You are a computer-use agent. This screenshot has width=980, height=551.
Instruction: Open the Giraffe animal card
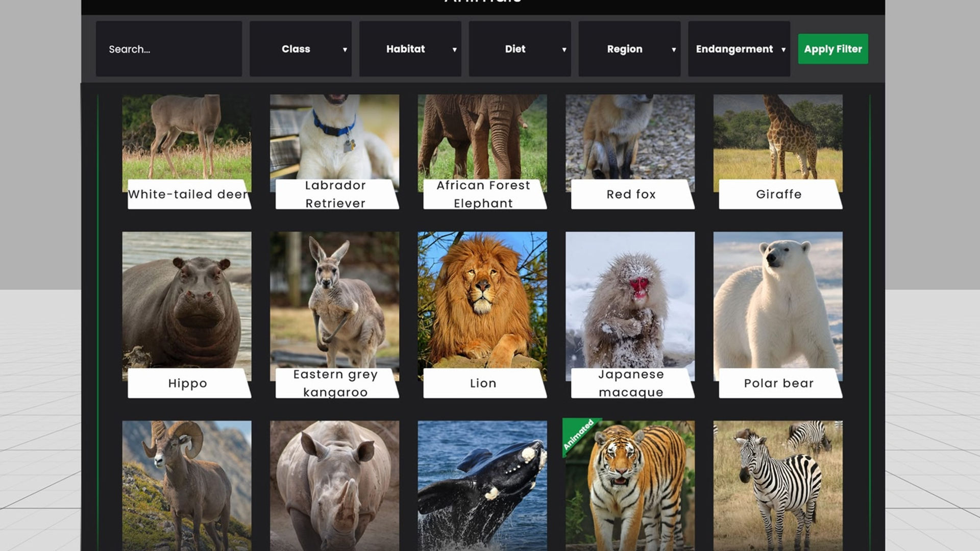778,152
